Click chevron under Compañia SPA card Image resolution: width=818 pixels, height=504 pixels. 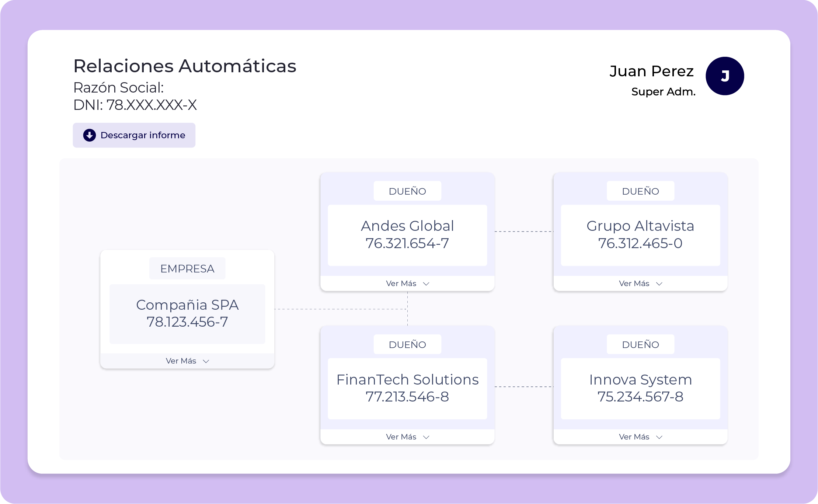point(206,361)
